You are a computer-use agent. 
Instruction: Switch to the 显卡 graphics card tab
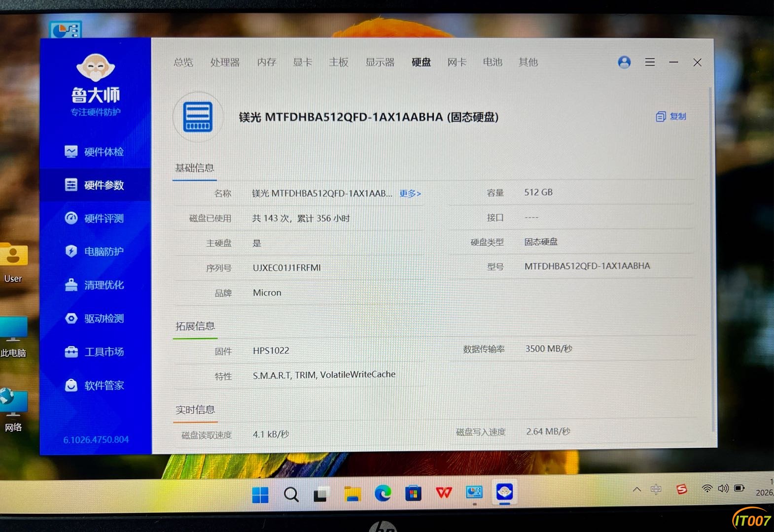pos(303,63)
